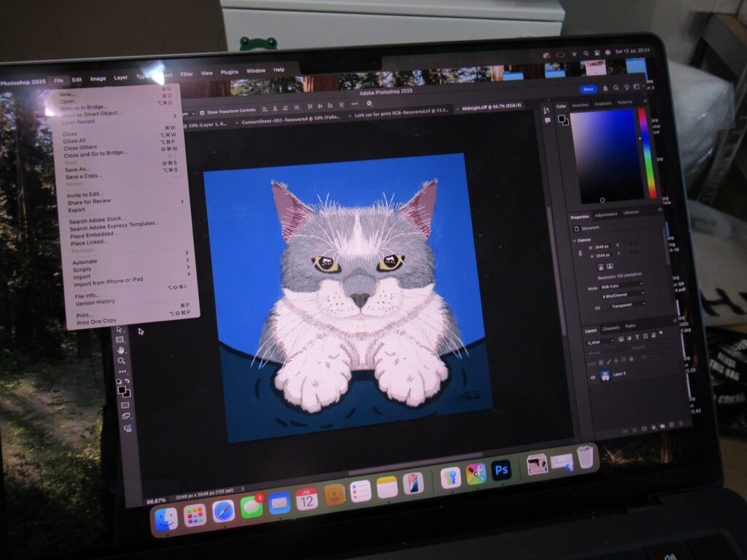
Task: Toggle Quick Mask mode icon
Action: click(x=125, y=405)
